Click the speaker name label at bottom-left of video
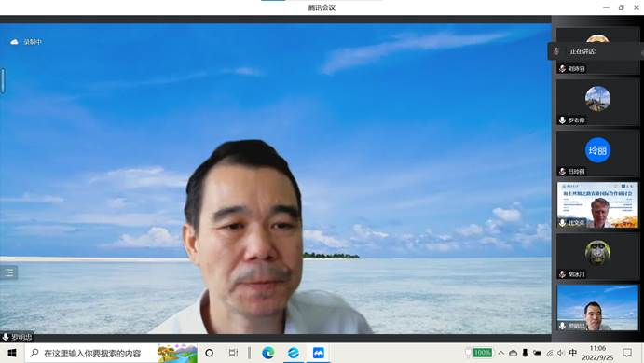644x363 pixels. (x=21, y=337)
